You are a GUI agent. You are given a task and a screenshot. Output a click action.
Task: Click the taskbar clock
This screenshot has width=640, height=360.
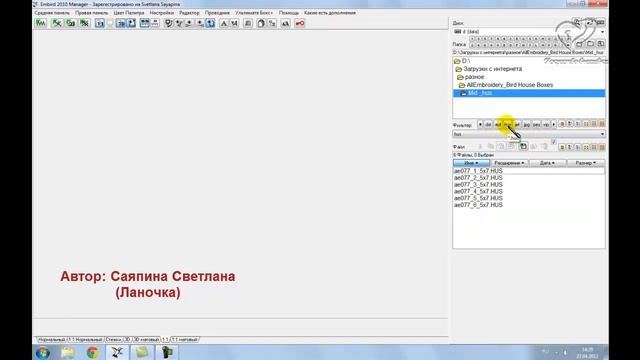coord(588,353)
